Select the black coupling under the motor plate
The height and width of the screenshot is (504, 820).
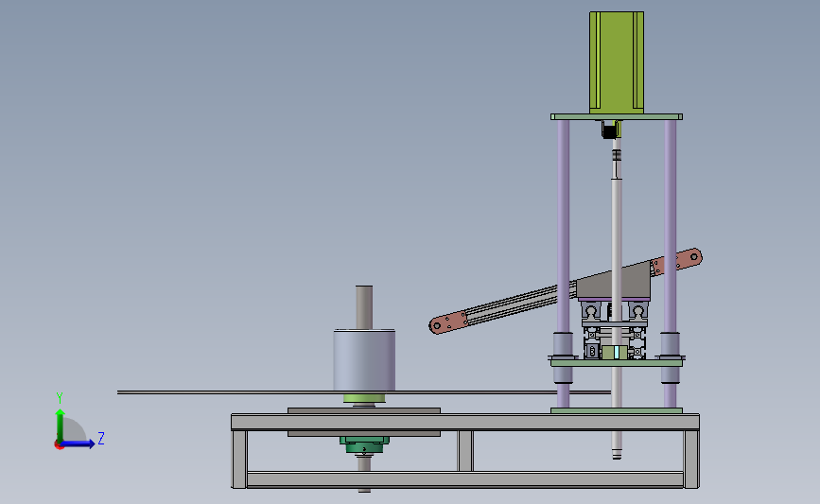(x=609, y=130)
